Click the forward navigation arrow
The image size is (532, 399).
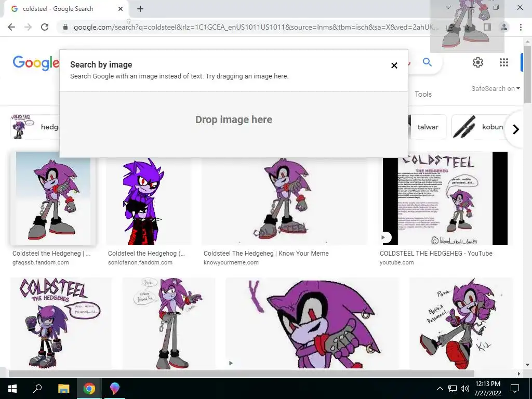click(28, 27)
